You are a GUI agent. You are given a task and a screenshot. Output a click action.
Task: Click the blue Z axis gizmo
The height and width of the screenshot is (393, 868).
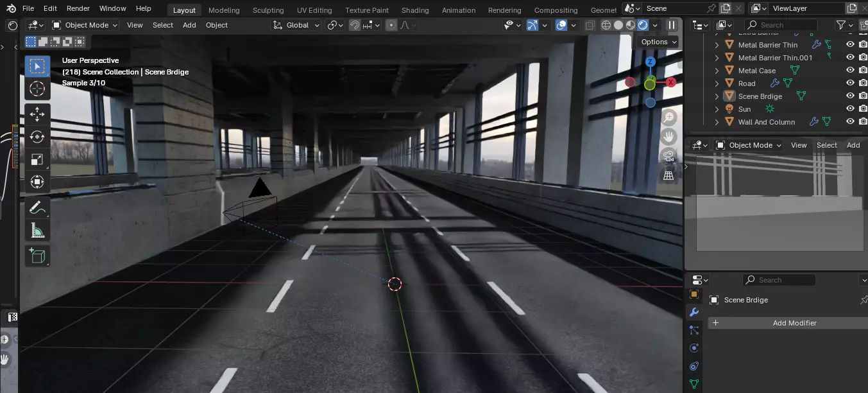click(x=650, y=62)
